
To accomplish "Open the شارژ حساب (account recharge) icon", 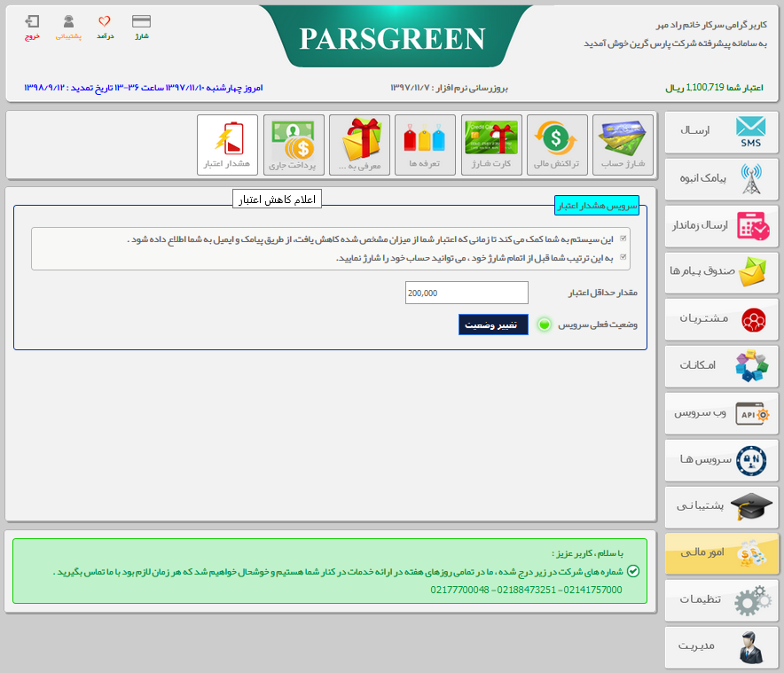I will (623, 144).
